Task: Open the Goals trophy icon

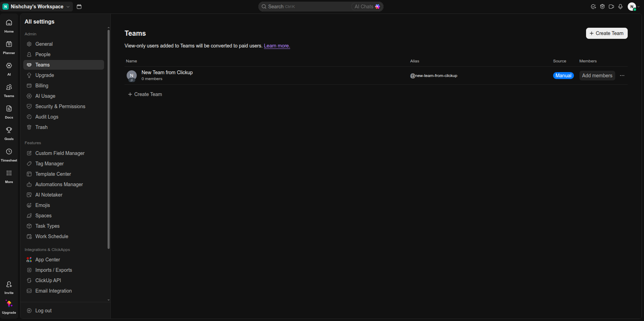Action: pyautogui.click(x=9, y=130)
